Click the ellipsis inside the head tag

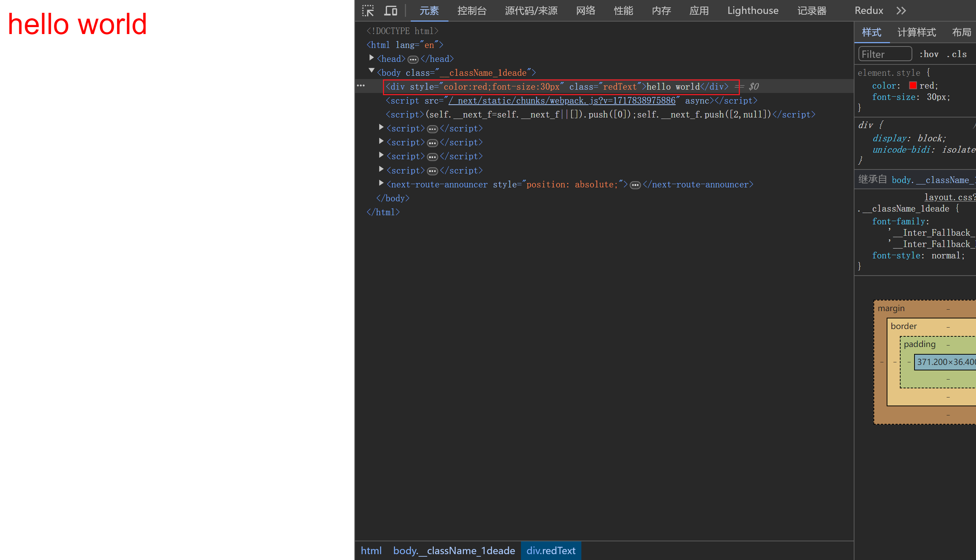tap(413, 60)
